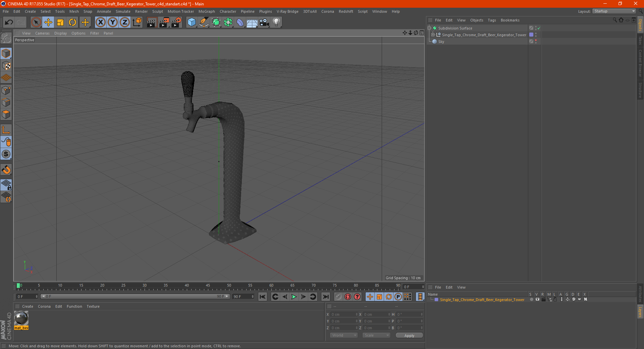Go to the start of animation
The width and height of the screenshot is (644, 349).
(x=263, y=297)
